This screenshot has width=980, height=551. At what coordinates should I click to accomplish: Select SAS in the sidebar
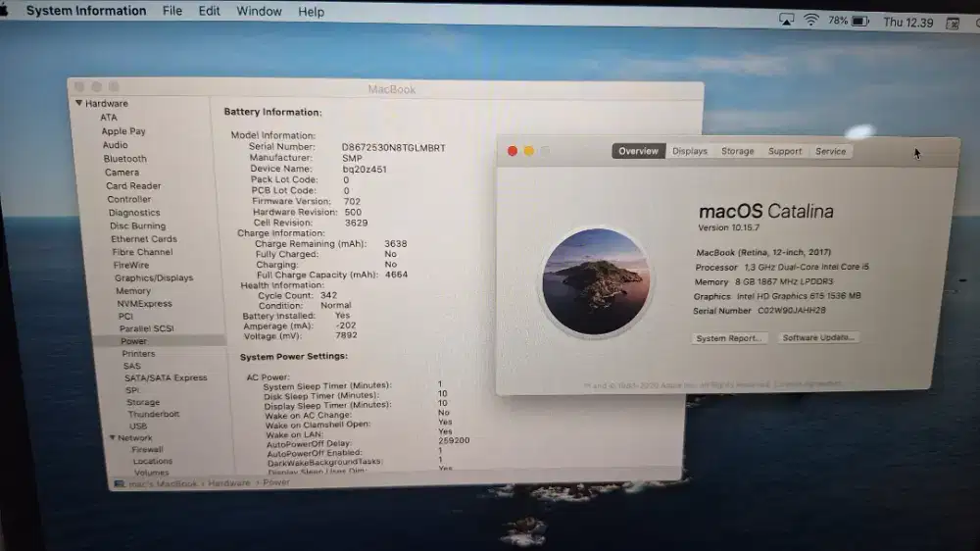[x=132, y=366]
